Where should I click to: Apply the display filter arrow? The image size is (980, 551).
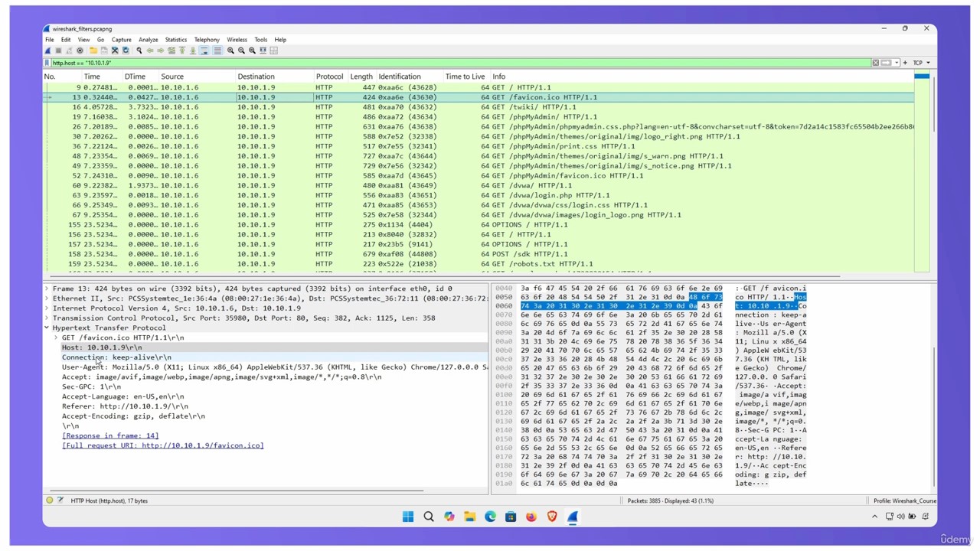[x=887, y=63]
